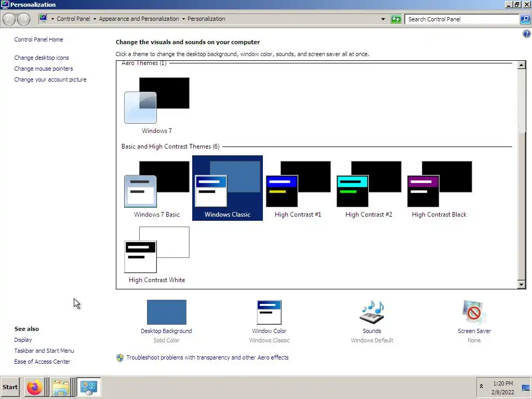Click the Search Control Panel field

pyautogui.click(x=462, y=19)
